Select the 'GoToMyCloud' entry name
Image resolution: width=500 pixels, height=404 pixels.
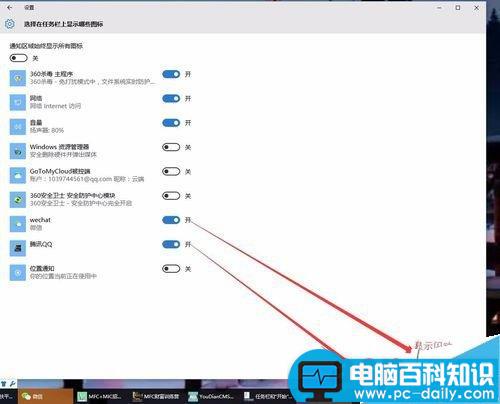tap(60, 171)
